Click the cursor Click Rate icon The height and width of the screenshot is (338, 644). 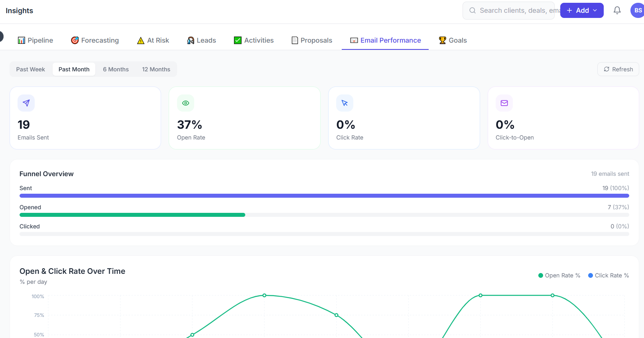point(345,103)
